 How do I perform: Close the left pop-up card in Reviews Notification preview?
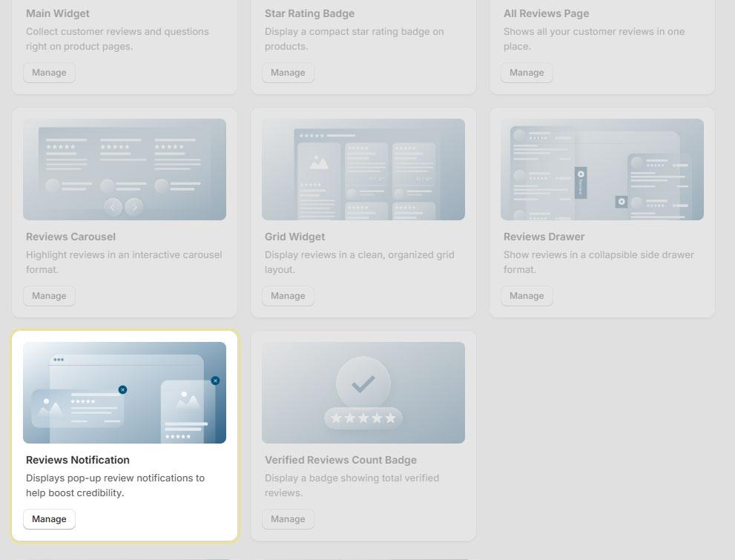(122, 390)
